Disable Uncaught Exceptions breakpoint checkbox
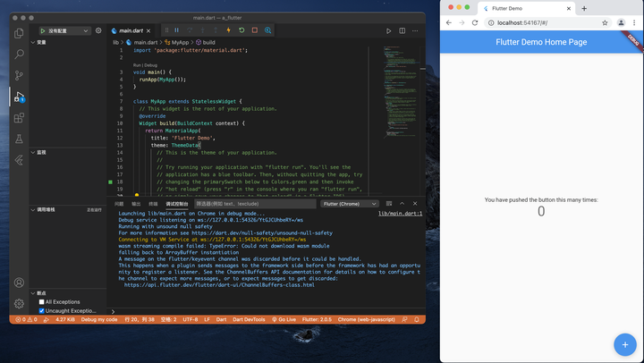This screenshot has width=644, height=363. click(x=41, y=311)
